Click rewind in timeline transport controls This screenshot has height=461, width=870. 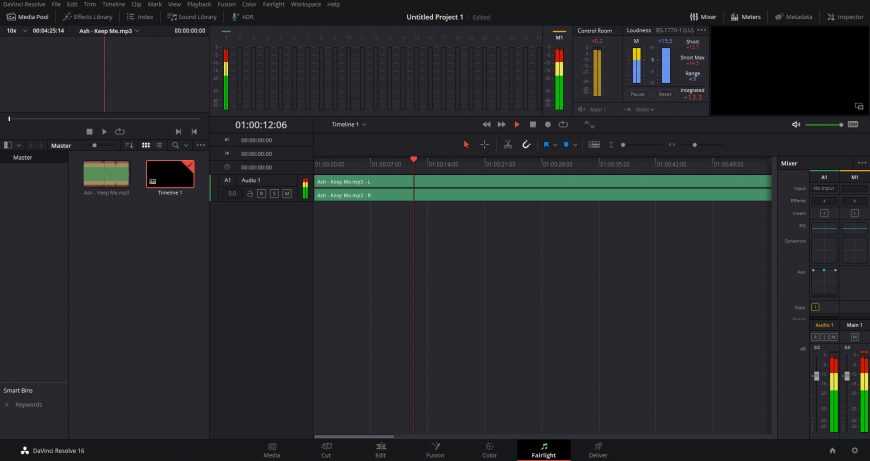(x=487, y=125)
